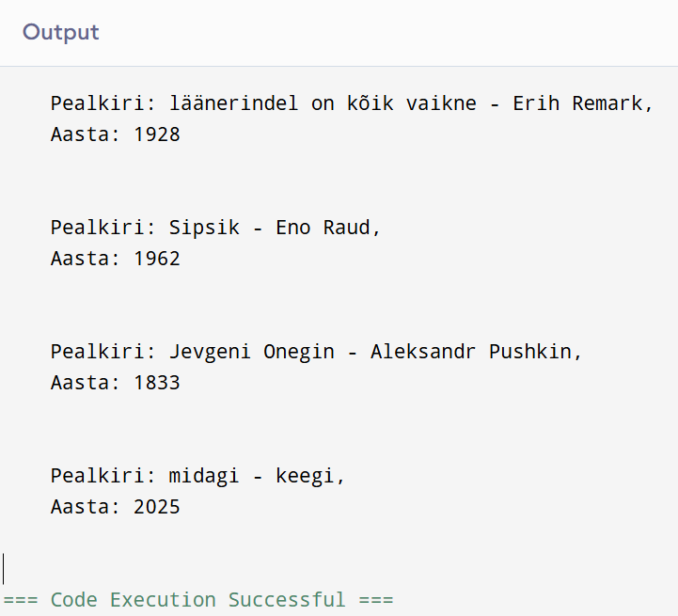Click the Output panel header label
678x616 pixels.
[61, 32]
